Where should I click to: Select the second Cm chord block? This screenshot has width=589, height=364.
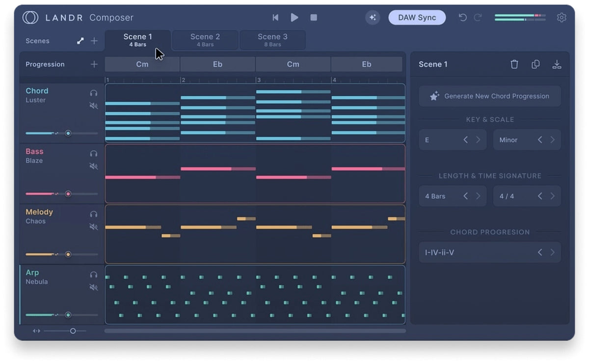[293, 64]
